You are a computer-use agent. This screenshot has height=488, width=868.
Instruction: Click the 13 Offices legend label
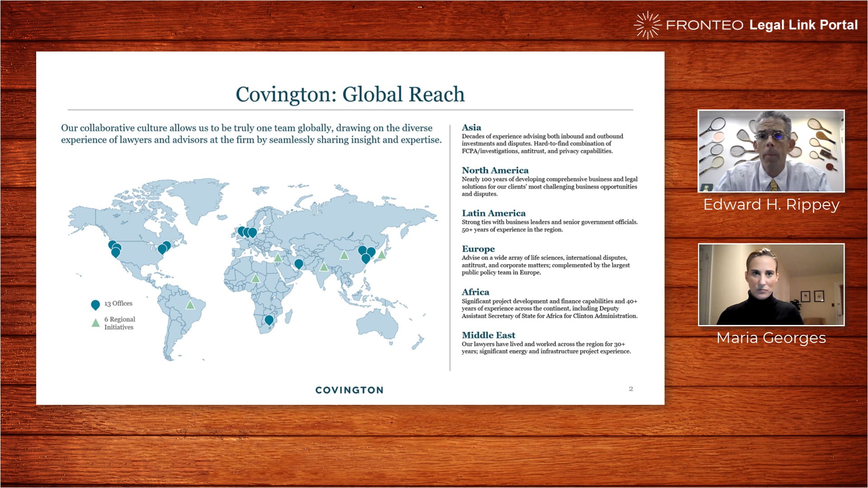118,303
